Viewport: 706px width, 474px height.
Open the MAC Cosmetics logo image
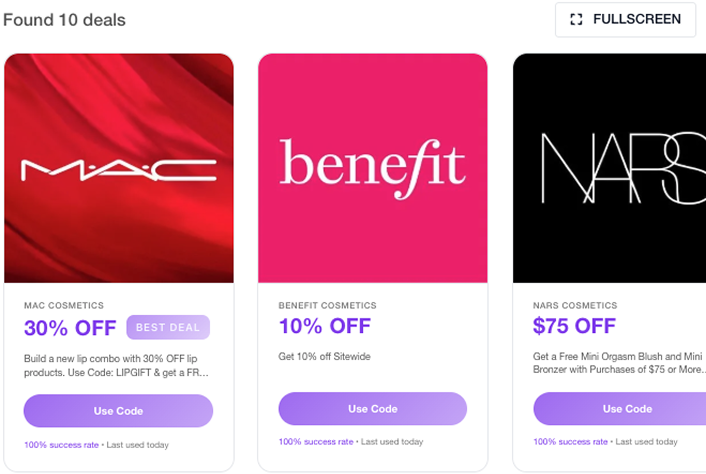[x=119, y=168]
